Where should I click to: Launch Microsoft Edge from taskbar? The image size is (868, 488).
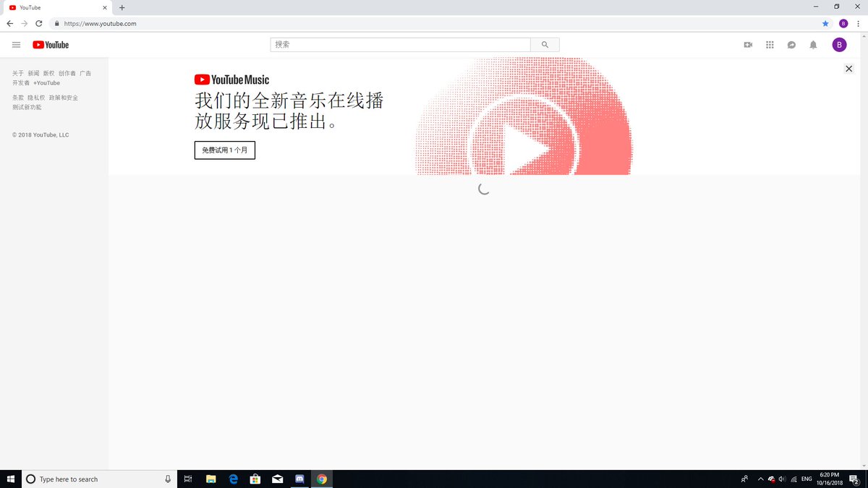[x=234, y=479]
